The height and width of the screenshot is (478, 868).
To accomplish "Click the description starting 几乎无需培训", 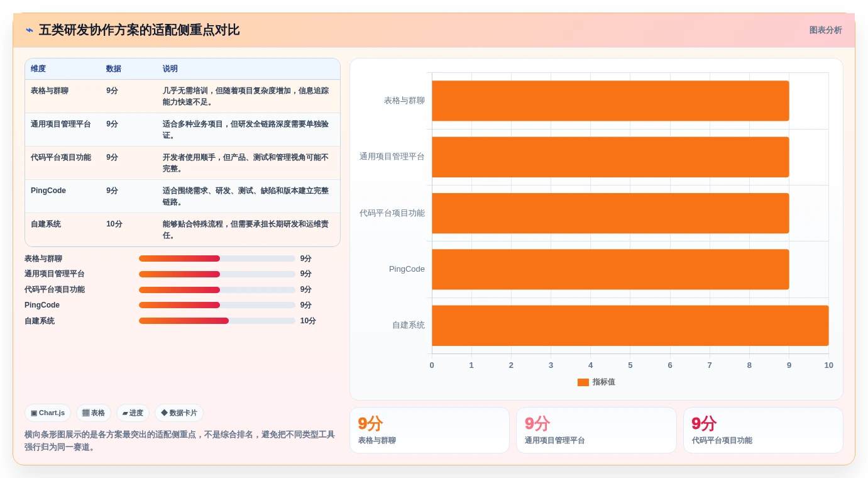I will coord(246,96).
